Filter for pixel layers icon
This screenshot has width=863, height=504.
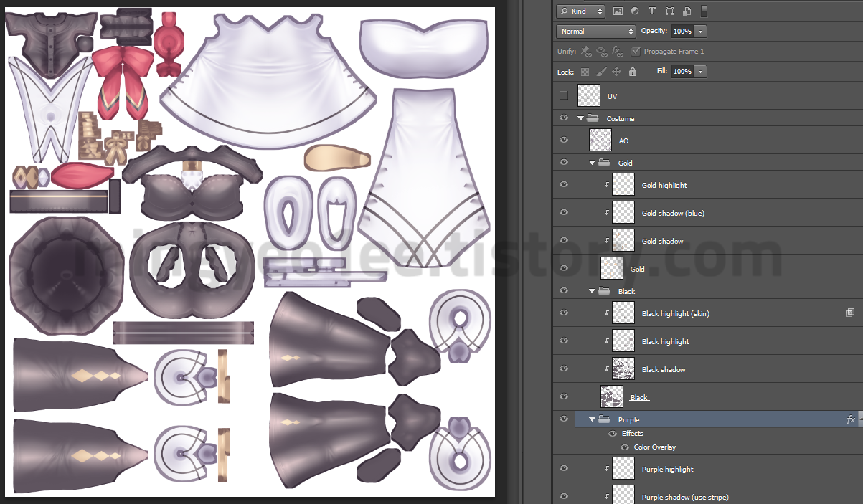[618, 11]
